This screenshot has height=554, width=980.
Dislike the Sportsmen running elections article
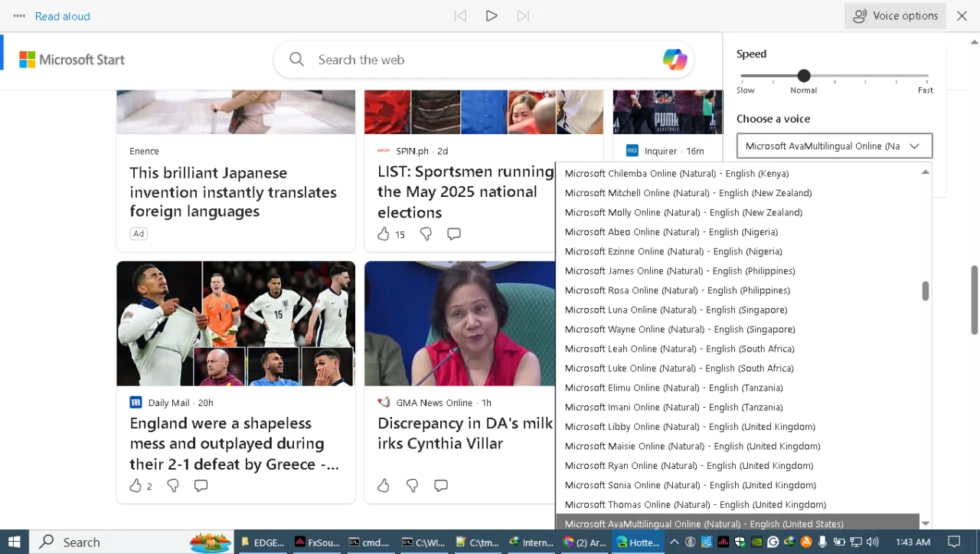coord(426,234)
